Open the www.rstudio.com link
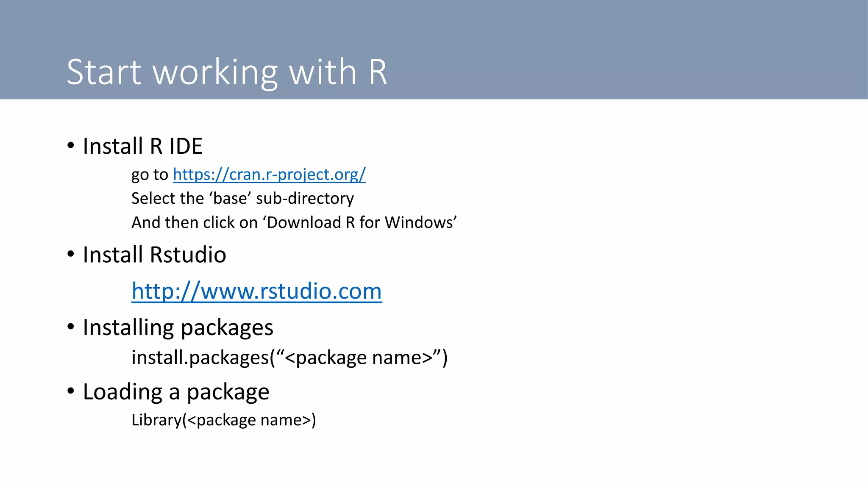868x488 pixels. coord(257,291)
